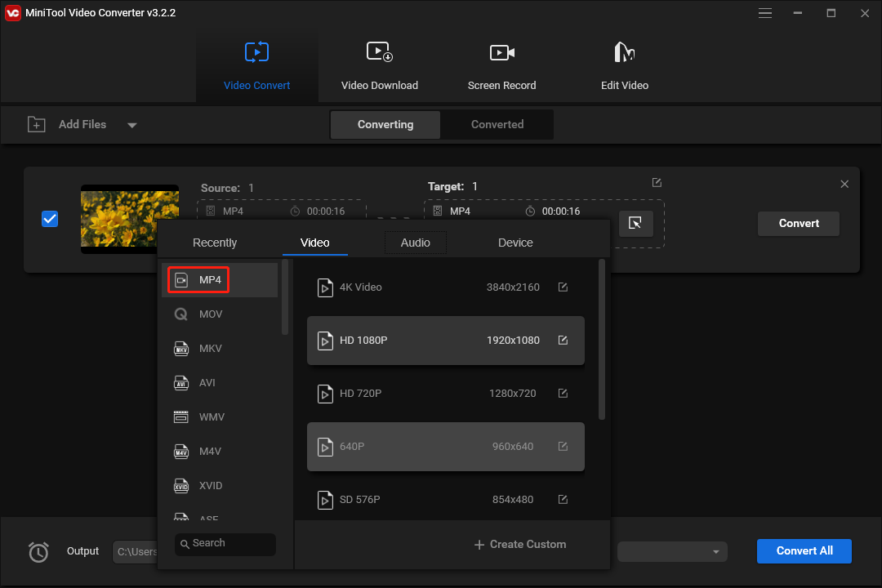Select the 640P preset
882x588 pixels.
[x=446, y=447]
